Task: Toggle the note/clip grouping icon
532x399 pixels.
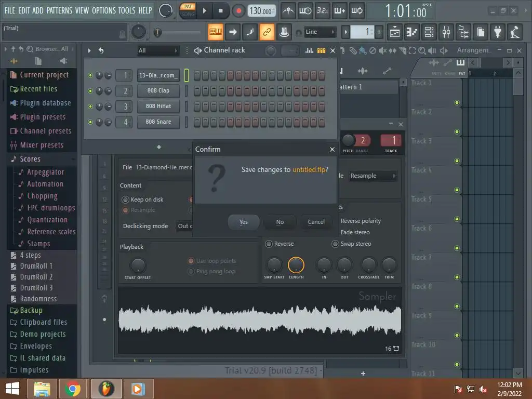Action: pos(250,32)
